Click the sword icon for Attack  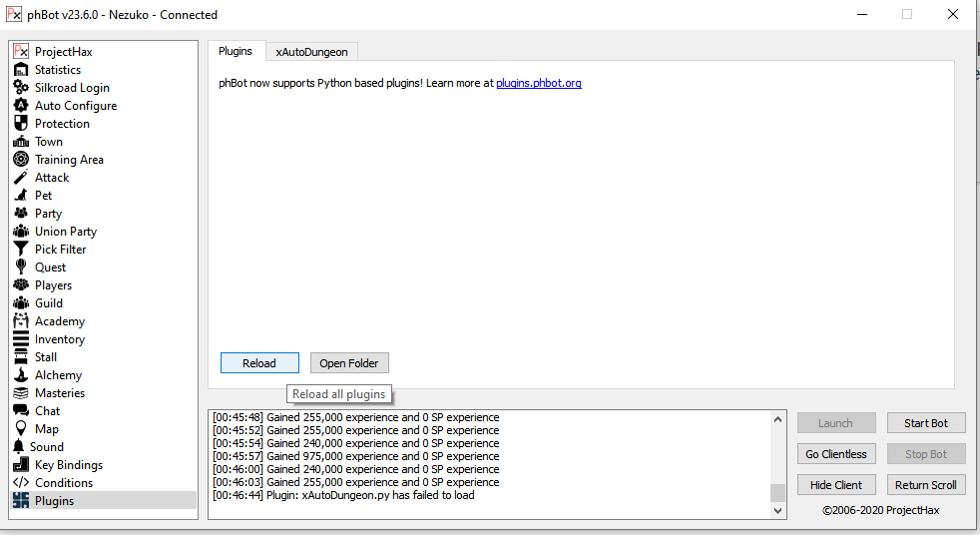point(20,178)
